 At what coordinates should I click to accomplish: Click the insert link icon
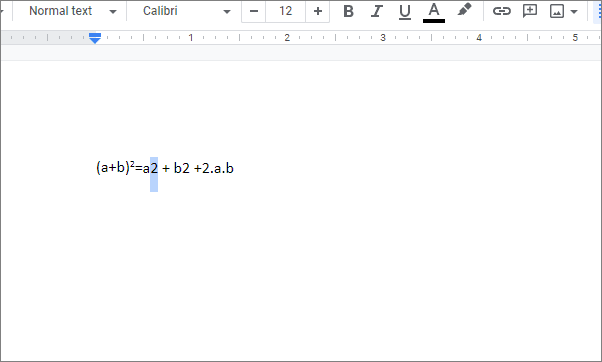click(502, 11)
